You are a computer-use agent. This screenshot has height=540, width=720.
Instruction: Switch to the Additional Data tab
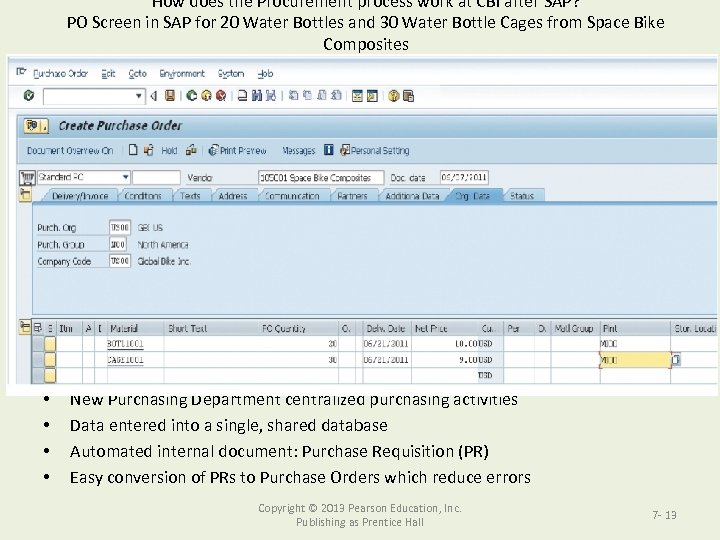pos(412,196)
